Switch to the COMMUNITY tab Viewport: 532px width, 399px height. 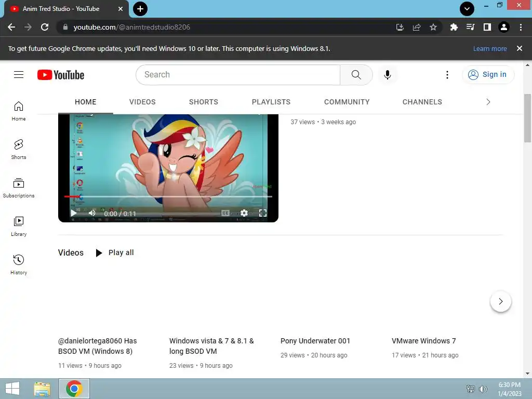(347, 102)
